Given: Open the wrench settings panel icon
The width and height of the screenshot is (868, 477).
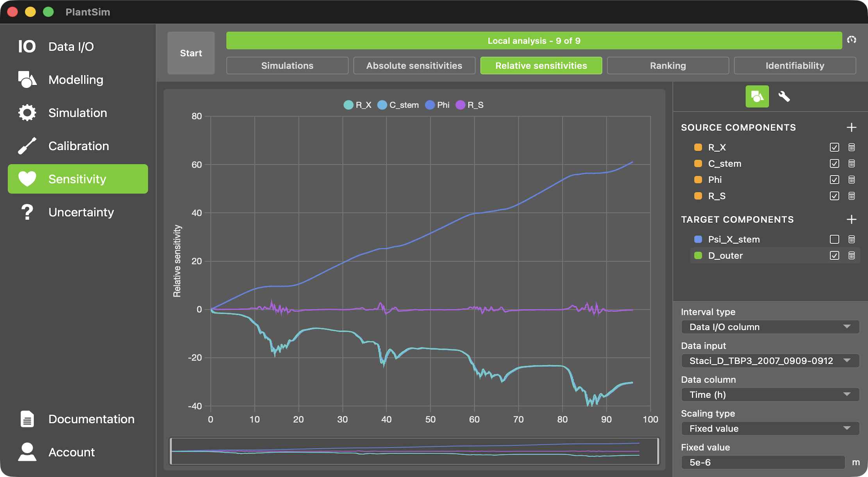Looking at the screenshot, I should (784, 96).
